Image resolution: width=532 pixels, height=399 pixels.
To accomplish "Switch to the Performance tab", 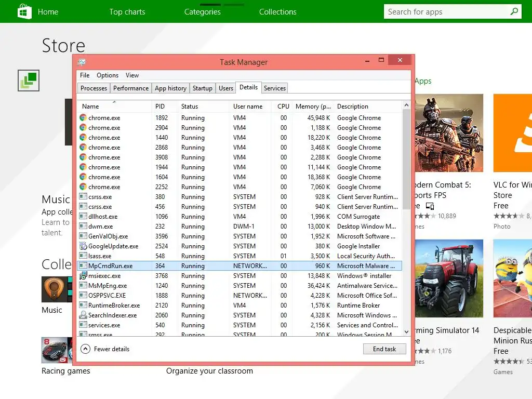I will click(x=130, y=88).
